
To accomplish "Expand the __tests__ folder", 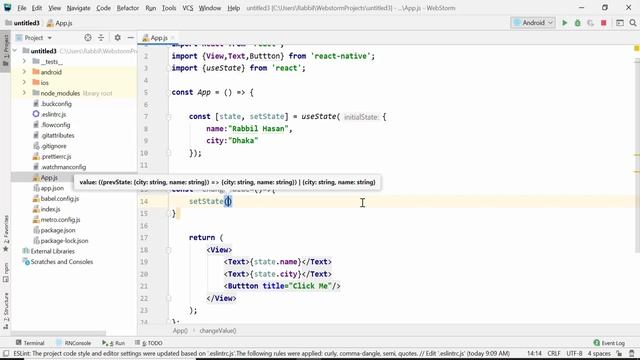I will coord(24,61).
